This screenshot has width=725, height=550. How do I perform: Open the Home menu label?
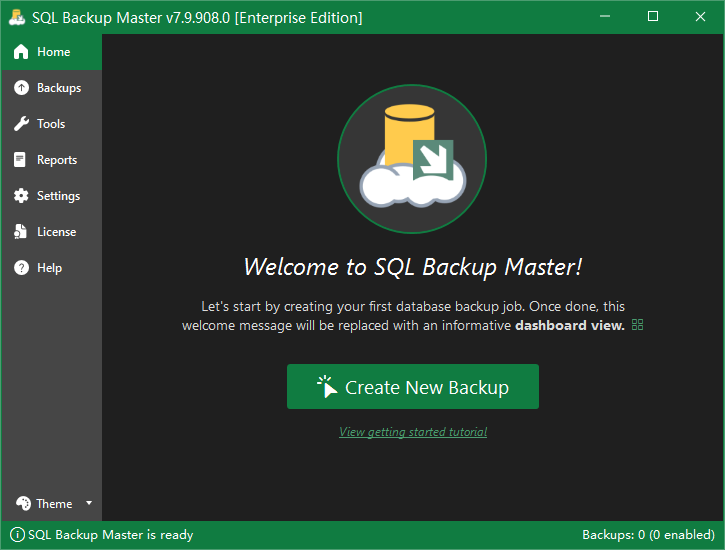point(54,52)
